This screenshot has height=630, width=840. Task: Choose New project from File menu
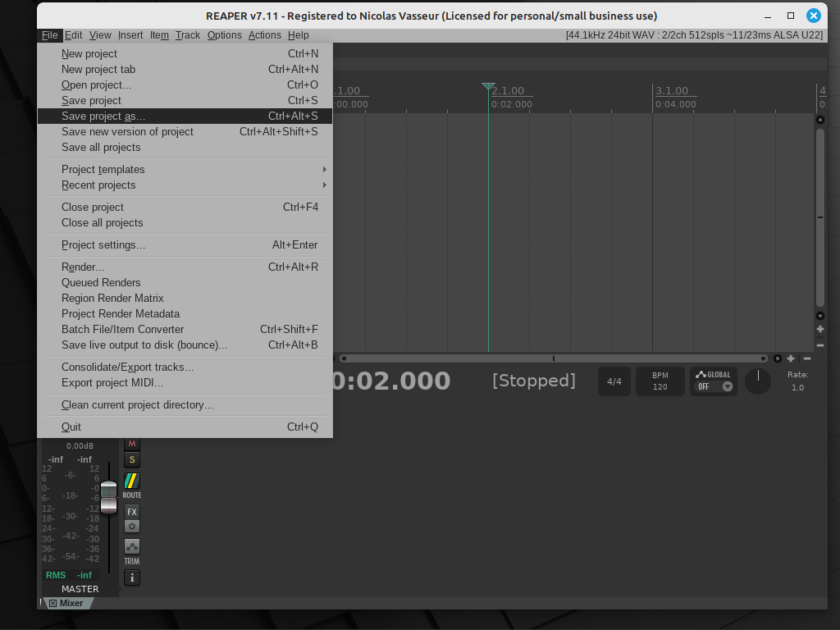pyautogui.click(x=185, y=53)
